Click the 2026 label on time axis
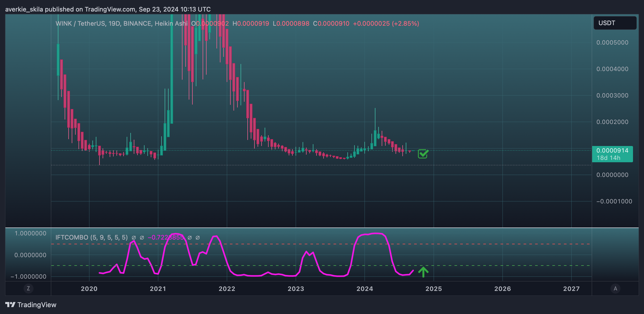The width and height of the screenshot is (644, 314). (503, 289)
